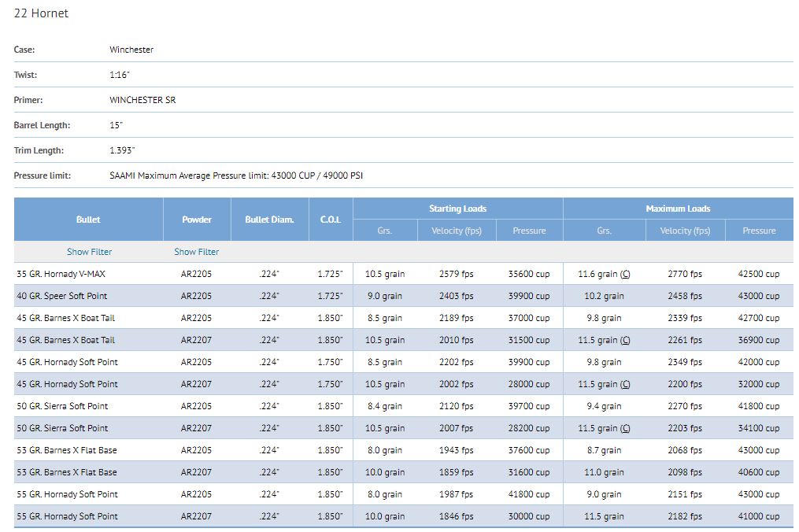799x532 pixels.
Task: Click the 9.0 grain maximum load cell
Action: 604,494
